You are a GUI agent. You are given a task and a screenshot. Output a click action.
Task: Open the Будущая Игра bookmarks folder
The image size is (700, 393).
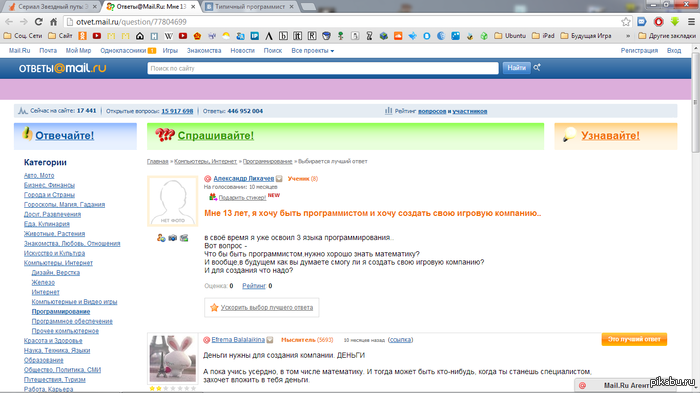click(x=586, y=36)
